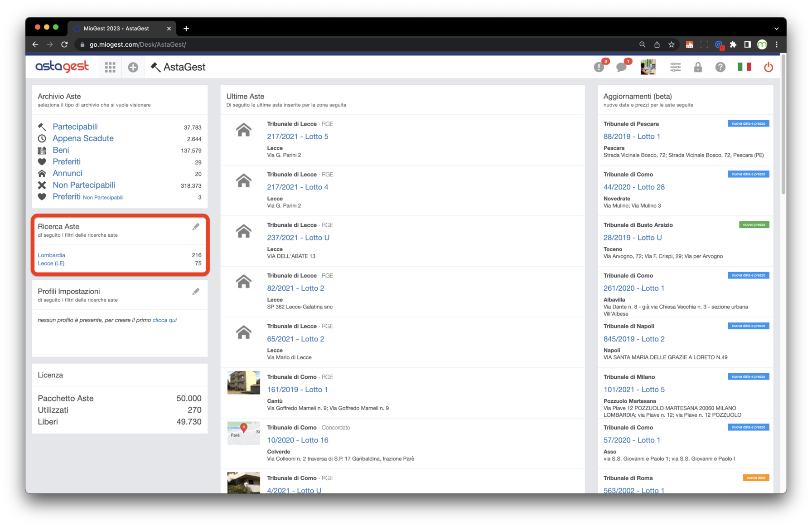Change language via Italian flag icon
This screenshot has height=527, width=812.
tap(744, 67)
